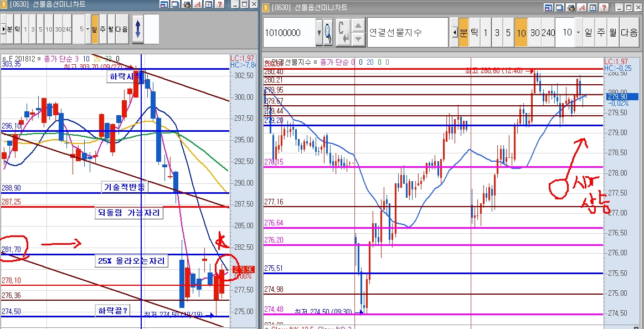Click the 10100000 code input field
The image size is (644, 329).
point(289,33)
